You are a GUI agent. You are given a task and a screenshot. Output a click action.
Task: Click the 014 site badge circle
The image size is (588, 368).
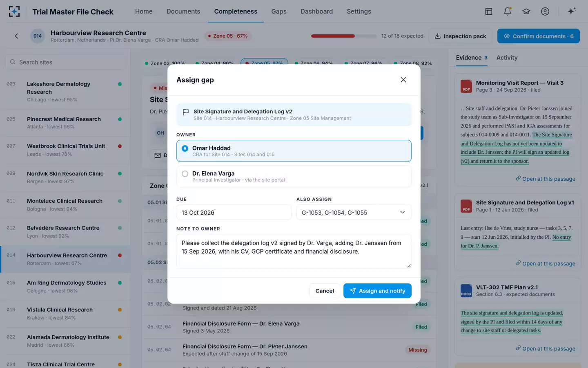point(38,36)
